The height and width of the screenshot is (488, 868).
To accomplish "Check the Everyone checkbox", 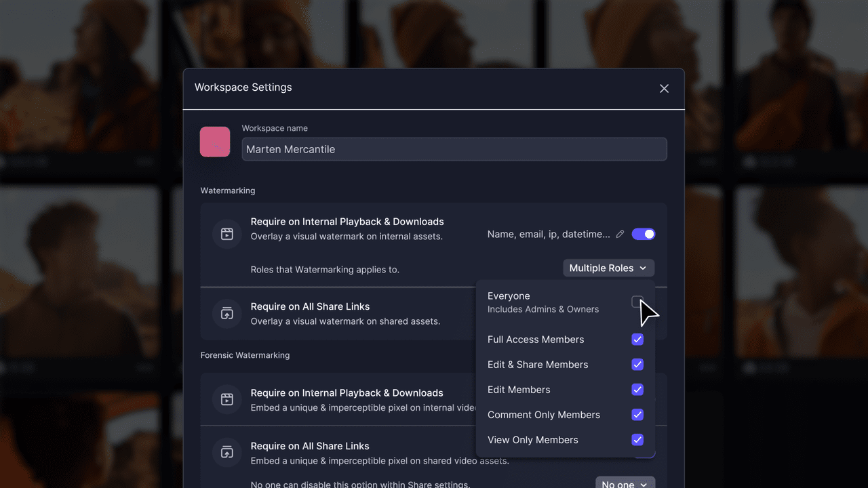I will (x=637, y=302).
